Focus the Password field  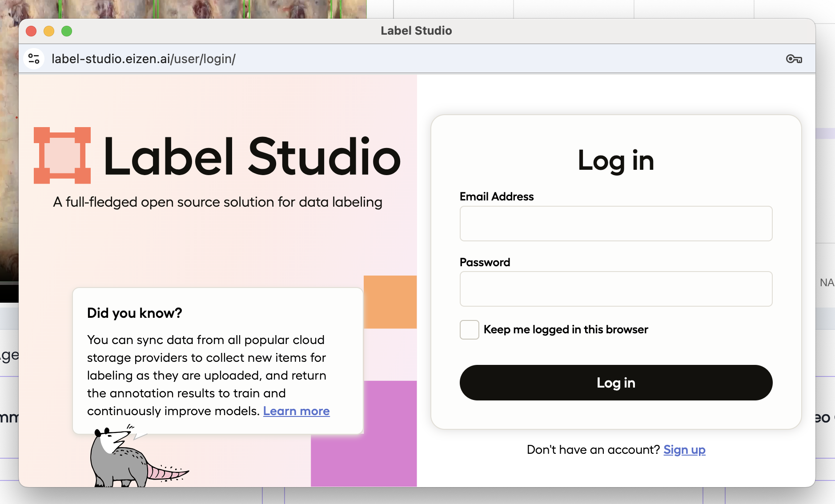[616, 289]
